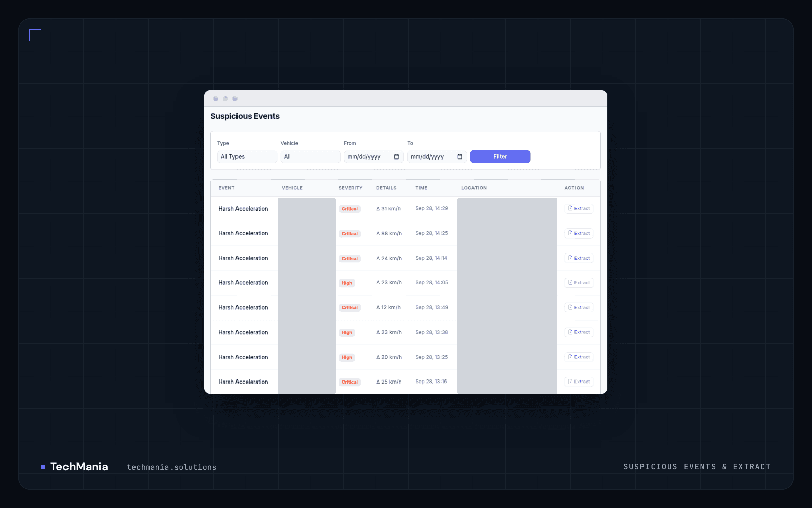Click the ACTION column header

574,188
